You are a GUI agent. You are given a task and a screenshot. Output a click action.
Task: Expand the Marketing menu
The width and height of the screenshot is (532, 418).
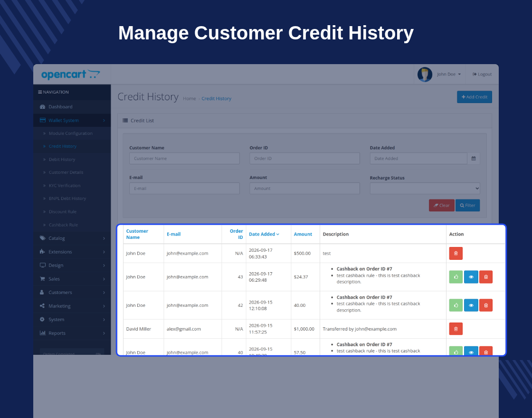coord(72,306)
